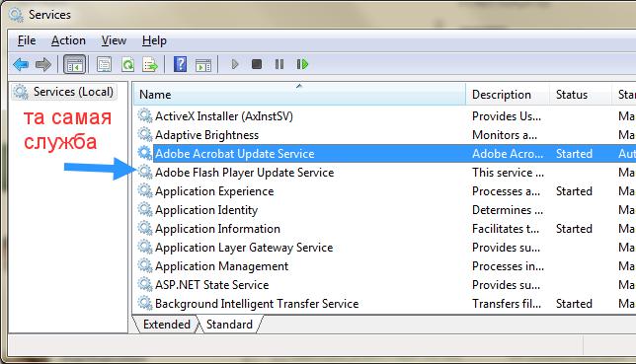Click gear icon beside Application Experience
Viewport: 636px width, 364px height.
tap(145, 191)
